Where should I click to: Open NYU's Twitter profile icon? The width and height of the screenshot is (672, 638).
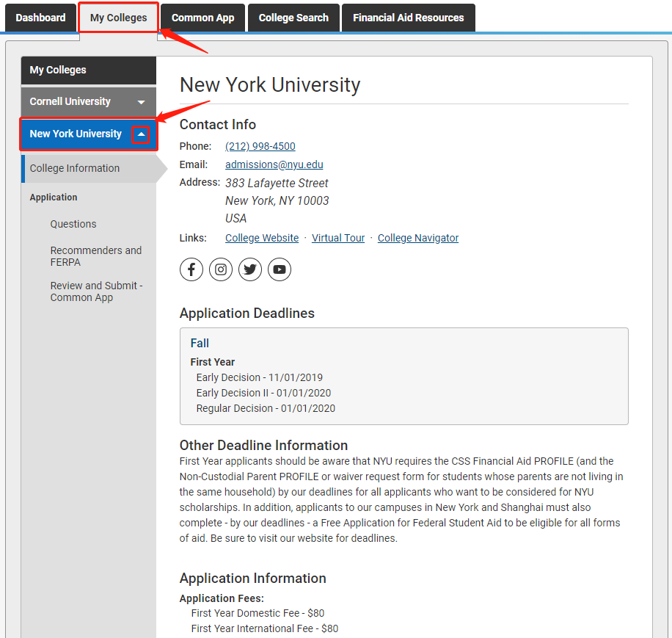coord(249,269)
